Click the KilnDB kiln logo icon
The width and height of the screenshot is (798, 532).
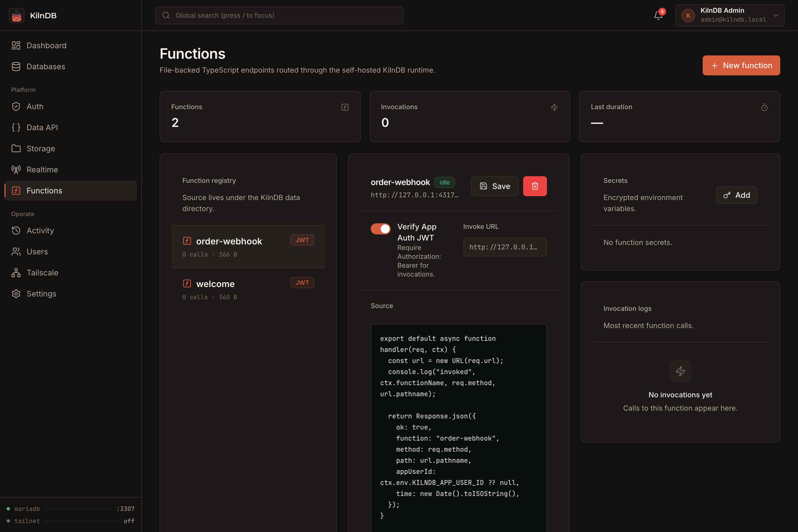pyautogui.click(x=16, y=16)
